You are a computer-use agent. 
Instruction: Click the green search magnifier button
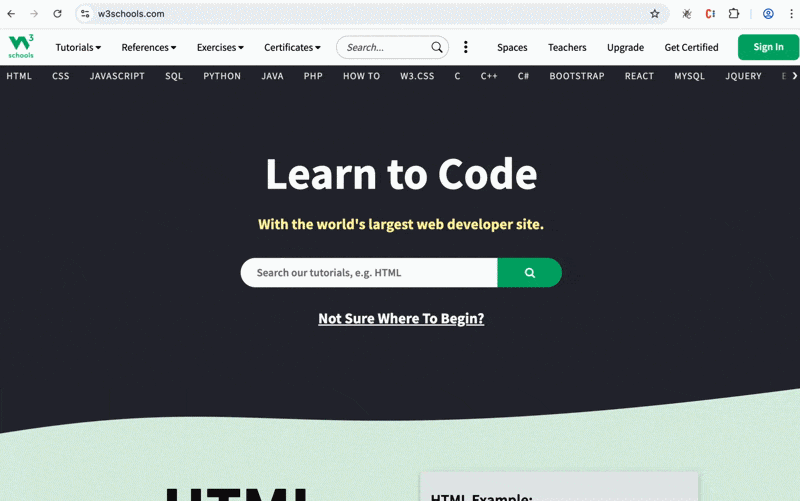pos(530,272)
